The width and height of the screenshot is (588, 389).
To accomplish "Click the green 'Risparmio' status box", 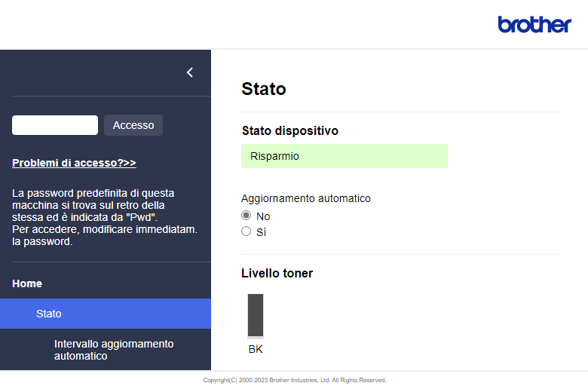I will click(344, 156).
